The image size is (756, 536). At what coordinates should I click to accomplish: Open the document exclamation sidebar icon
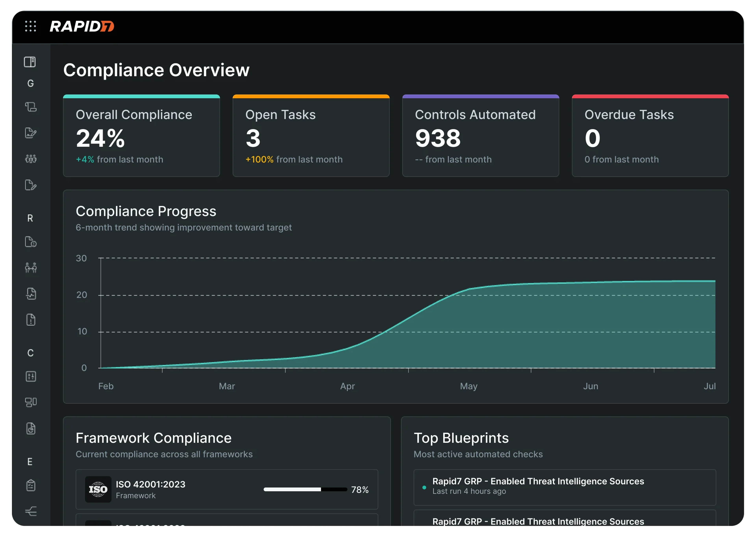pyautogui.click(x=30, y=319)
